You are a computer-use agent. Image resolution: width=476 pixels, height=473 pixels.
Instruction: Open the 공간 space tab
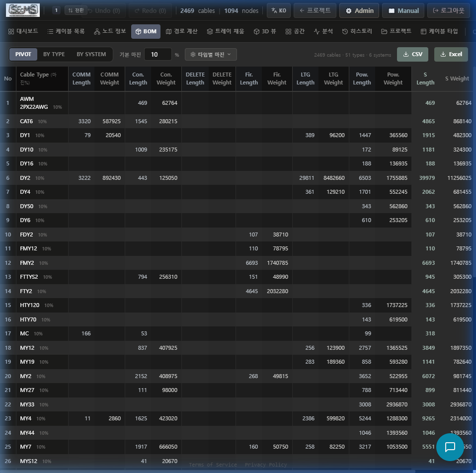click(295, 31)
